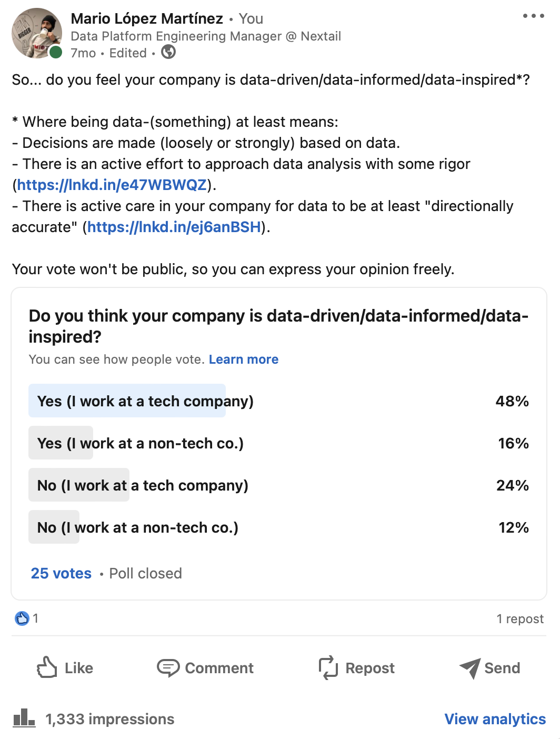The image size is (560, 739).
Task: Click the 1 repost count
Action: pyautogui.click(x=520, y=618)
